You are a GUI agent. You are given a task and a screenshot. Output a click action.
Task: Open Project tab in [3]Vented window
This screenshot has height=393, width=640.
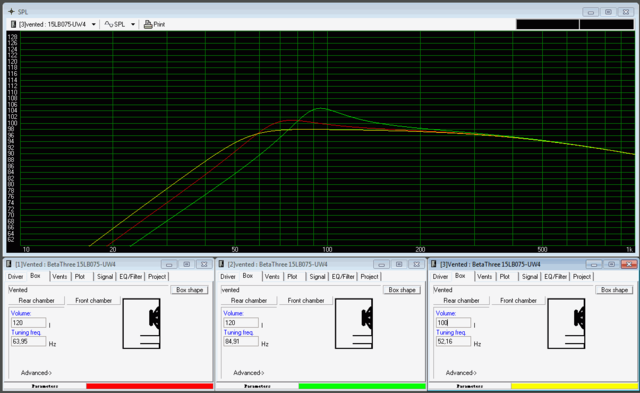pyautogui.click(x=582, y=277)
